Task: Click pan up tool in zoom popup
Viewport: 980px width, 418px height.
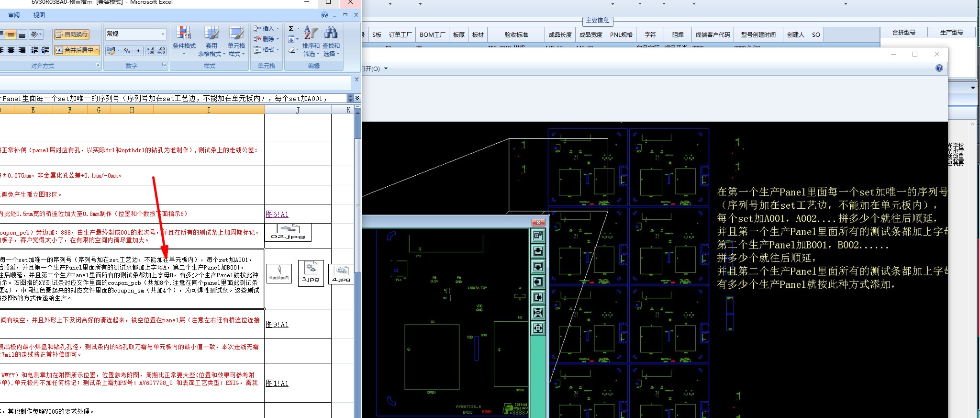Action: (x=538, y=251)
